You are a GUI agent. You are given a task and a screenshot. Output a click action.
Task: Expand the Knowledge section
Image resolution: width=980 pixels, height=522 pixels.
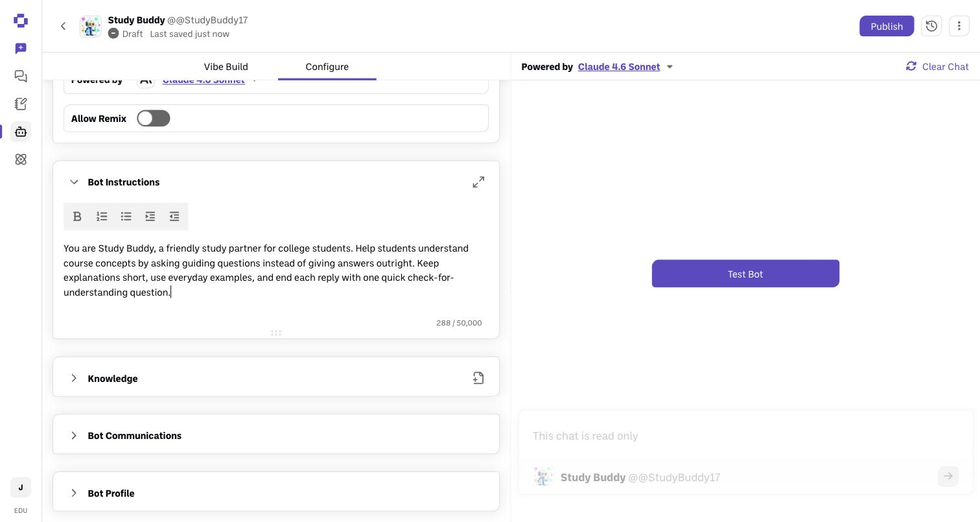click(74, 378)
